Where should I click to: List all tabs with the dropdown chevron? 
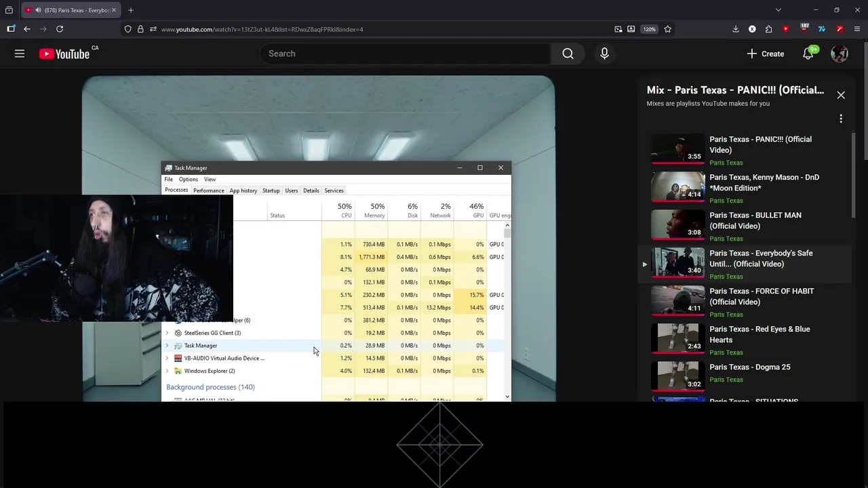coord(778,10)
